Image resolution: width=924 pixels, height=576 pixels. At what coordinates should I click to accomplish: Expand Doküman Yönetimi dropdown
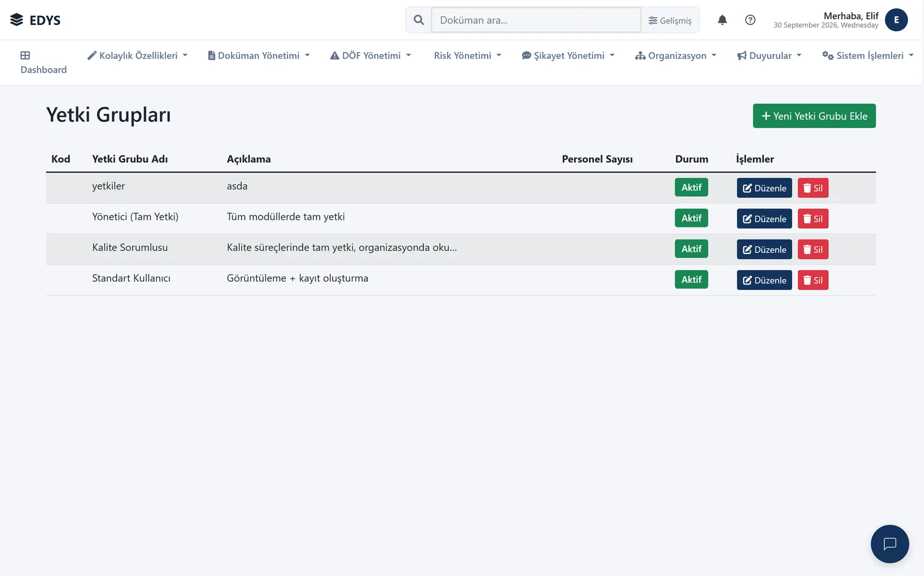(x=259, y=55)
